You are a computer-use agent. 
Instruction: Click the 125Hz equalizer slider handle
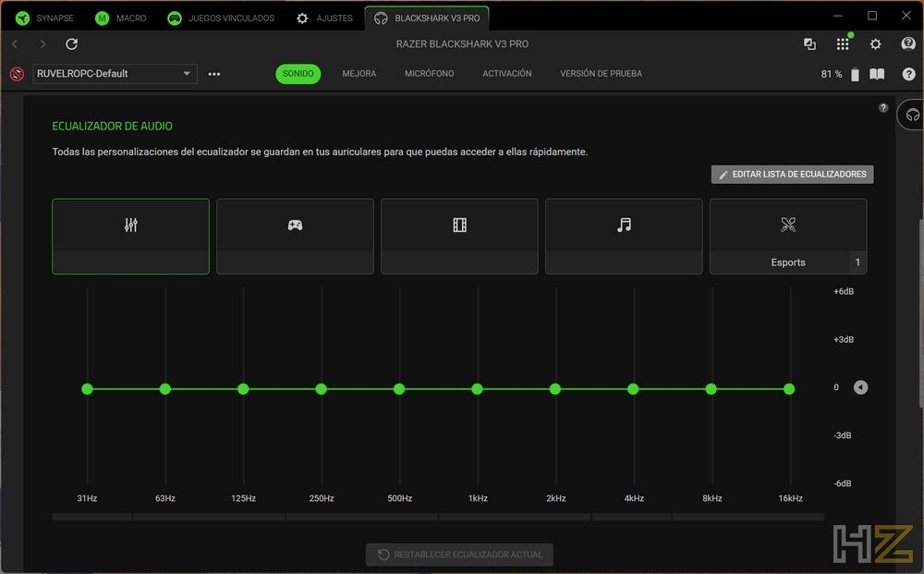(x=243, y=389)
